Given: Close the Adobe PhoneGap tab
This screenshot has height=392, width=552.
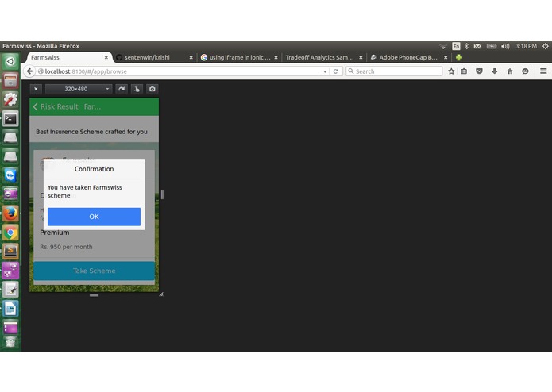Looking at the screenshot, I should point(446,57).
